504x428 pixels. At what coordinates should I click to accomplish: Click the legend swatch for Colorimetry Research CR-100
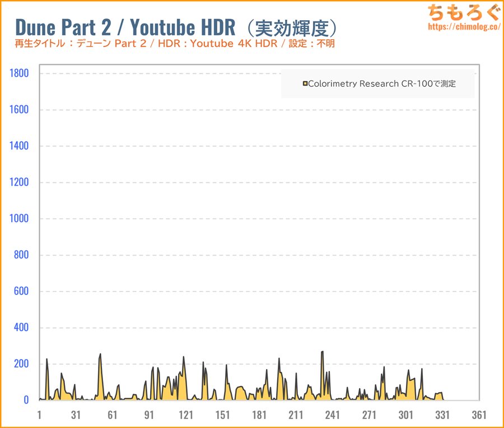pyautogui.click(x=305, y=84)
